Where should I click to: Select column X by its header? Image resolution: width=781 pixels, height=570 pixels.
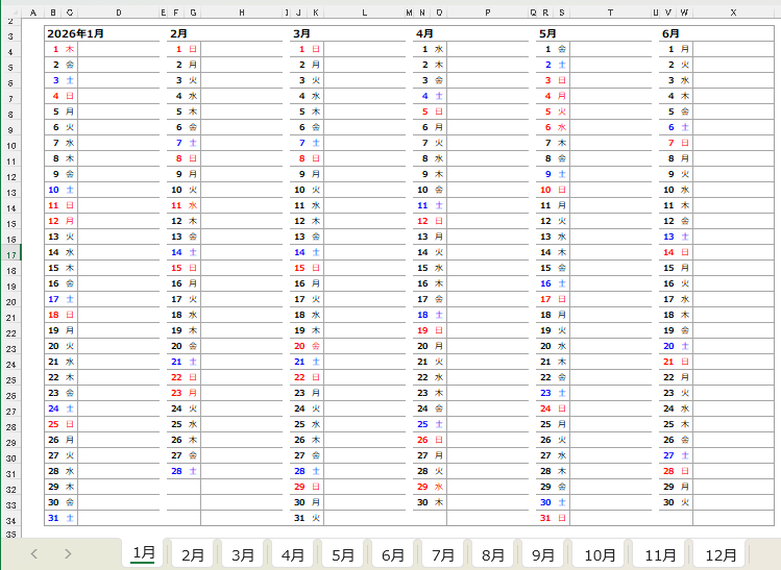click(733, 12)
